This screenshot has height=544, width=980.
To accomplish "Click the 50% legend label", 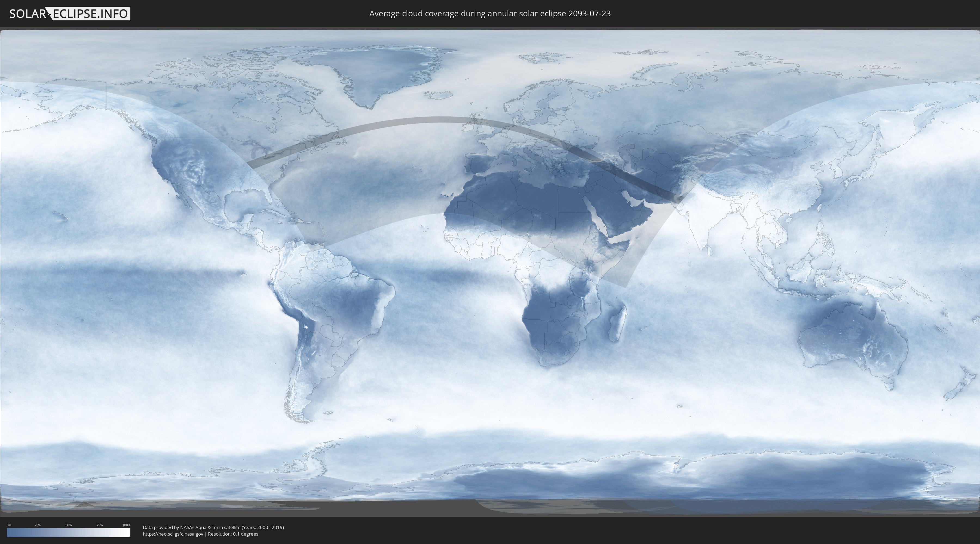I will tap(69, 525).
